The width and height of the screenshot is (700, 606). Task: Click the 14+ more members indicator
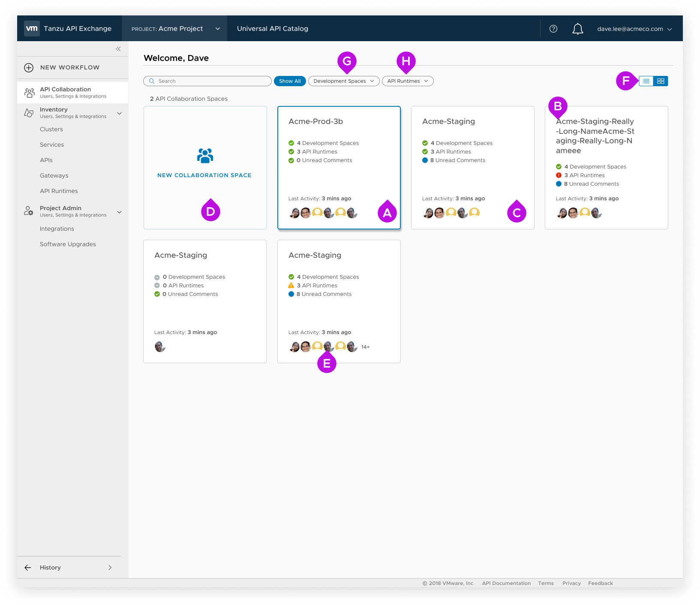coord(365,347)
